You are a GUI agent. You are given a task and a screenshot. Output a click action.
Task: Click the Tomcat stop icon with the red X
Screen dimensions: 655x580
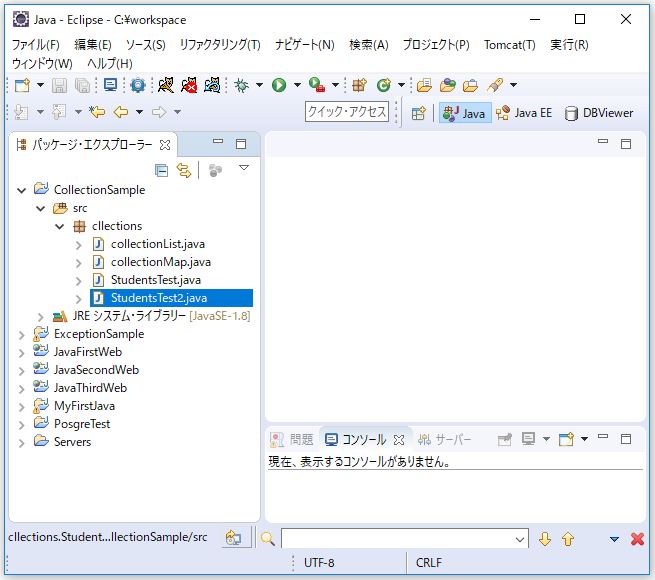[x=189, y=85]
